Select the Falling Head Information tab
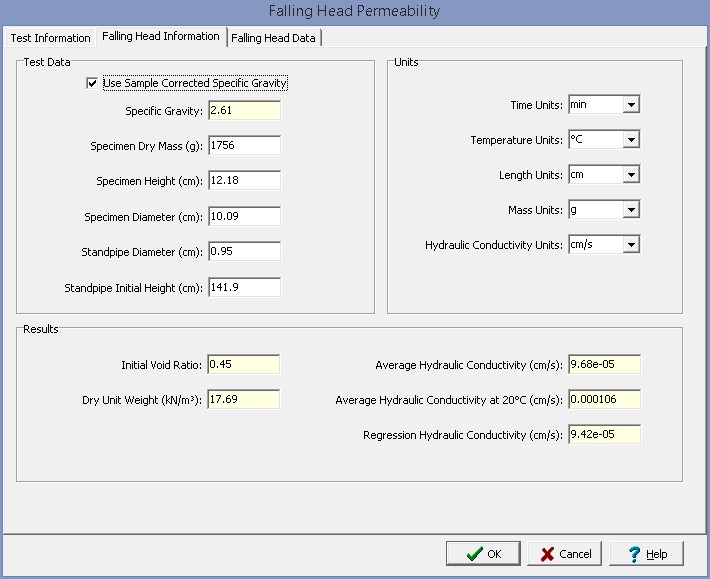The height and width of the screenshot is (579, 710). pos(160,37)
